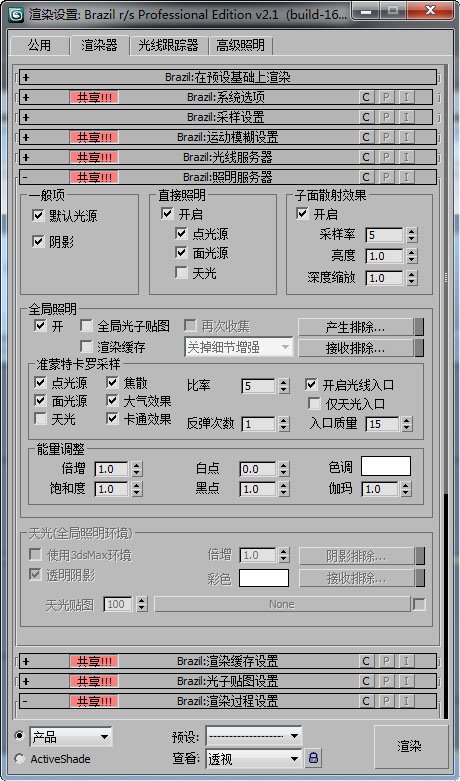The width and height of the screenshot is (460, 781).
Task: Click the lock icon next to 查看 dropdown
Action: (x=313, y=758)
